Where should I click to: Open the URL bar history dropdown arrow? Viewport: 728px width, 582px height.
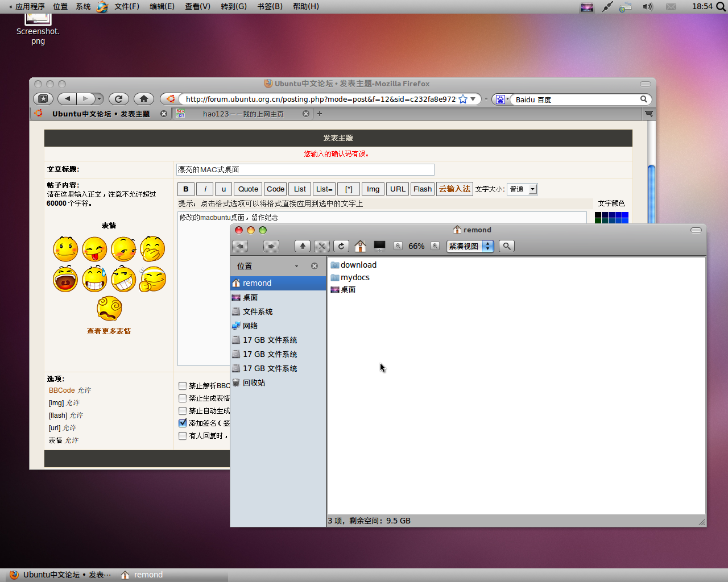(x=473, y=99)
